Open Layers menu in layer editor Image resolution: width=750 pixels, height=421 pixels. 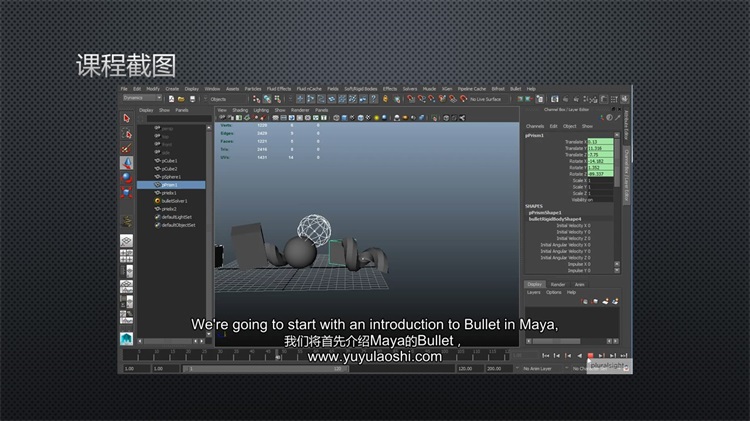[533, 292]
